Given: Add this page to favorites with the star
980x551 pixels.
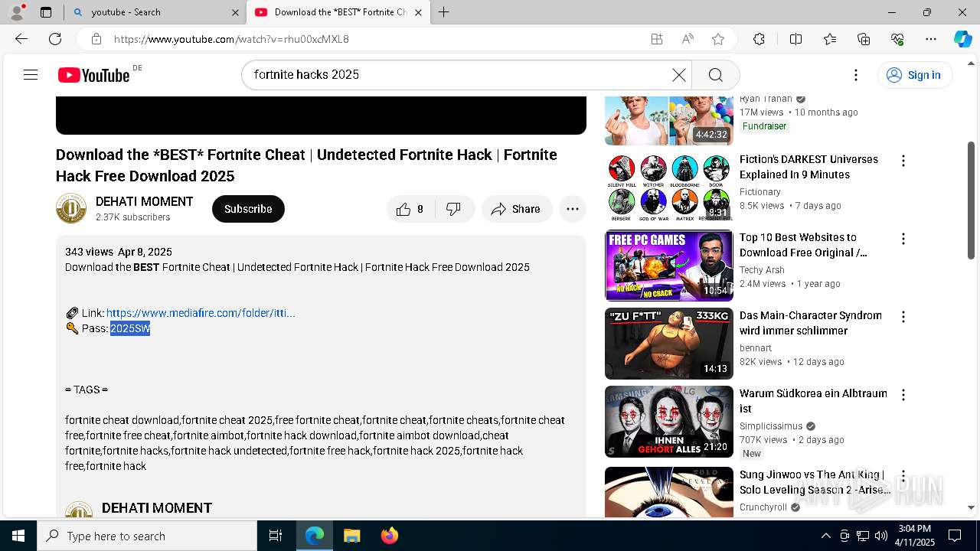Looking at the screenshot, I should [718, 39].
